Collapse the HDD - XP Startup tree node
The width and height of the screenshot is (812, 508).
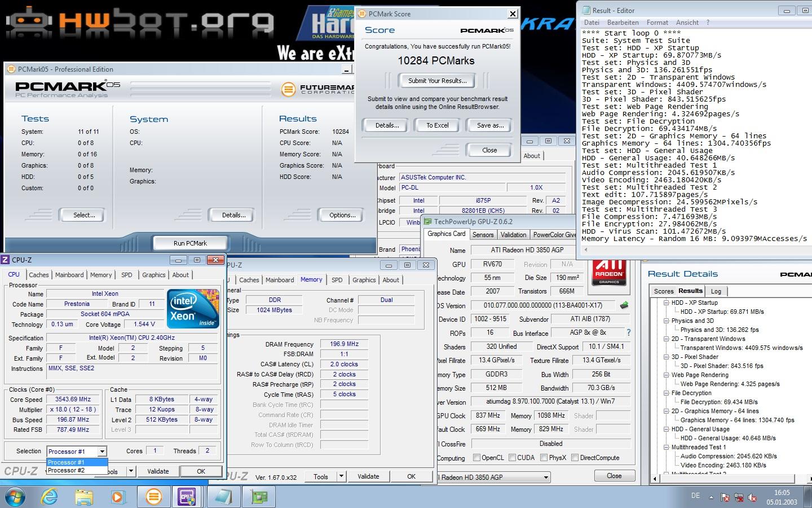coord(666,303)
